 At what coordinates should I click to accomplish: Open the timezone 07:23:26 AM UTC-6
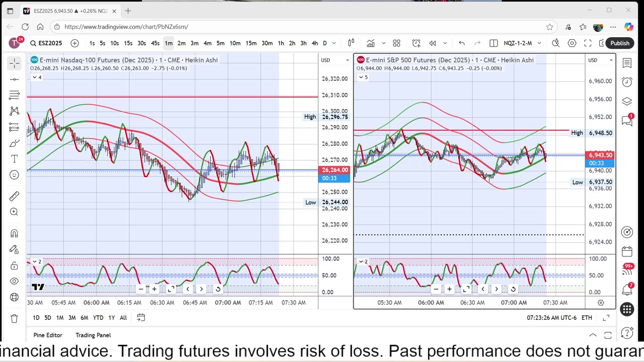[x=551, y=318]
